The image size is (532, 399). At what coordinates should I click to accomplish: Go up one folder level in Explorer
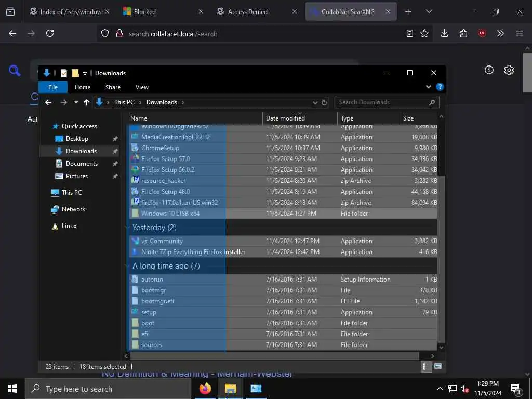(x=87, y=102)
